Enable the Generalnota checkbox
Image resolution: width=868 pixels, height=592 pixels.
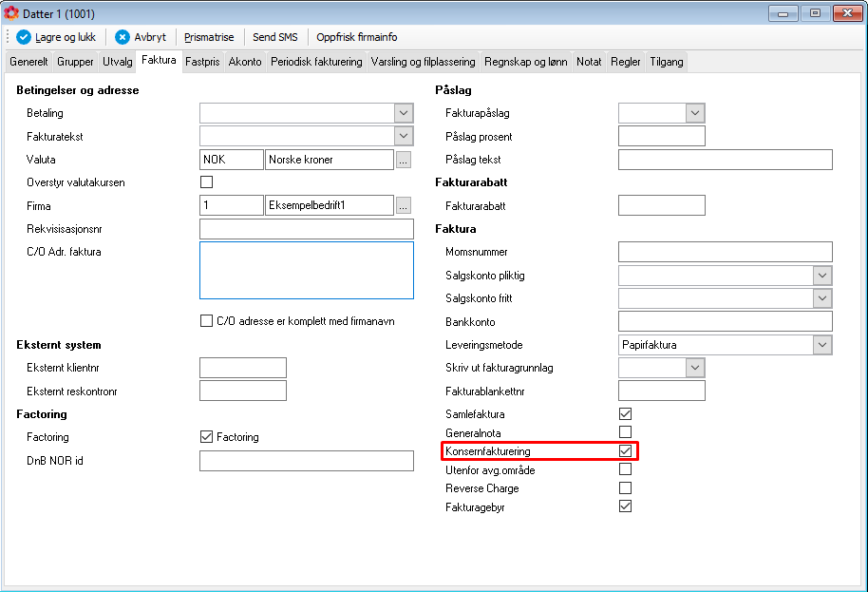click(x=626, y=432)
